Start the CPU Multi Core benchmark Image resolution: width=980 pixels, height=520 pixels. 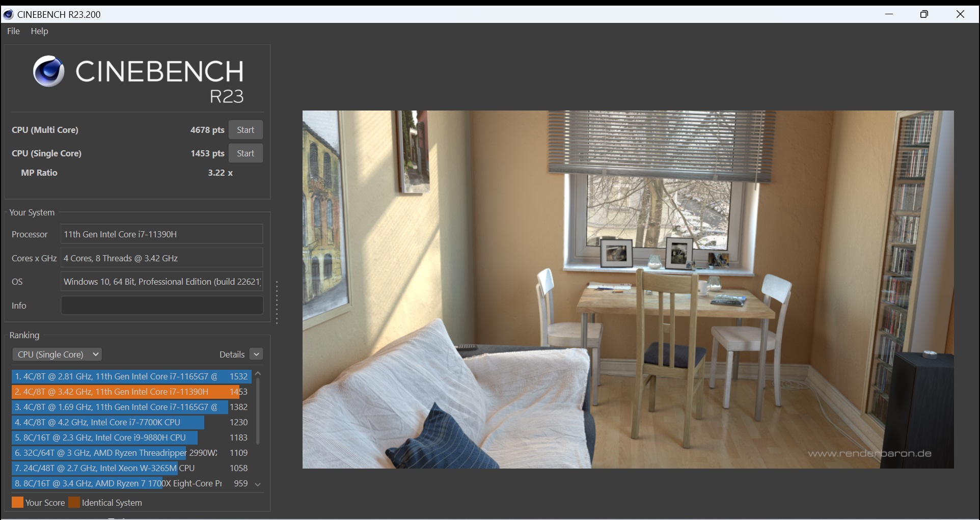pos(246,130)
